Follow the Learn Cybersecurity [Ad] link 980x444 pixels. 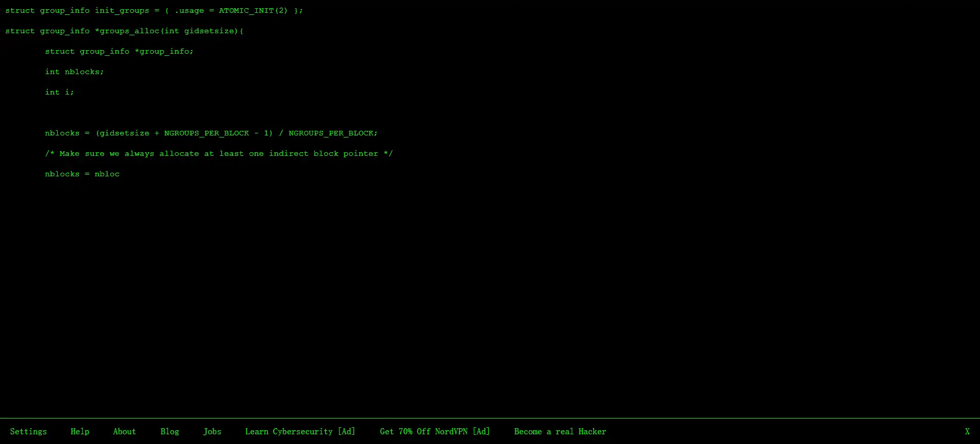[300, 432]
